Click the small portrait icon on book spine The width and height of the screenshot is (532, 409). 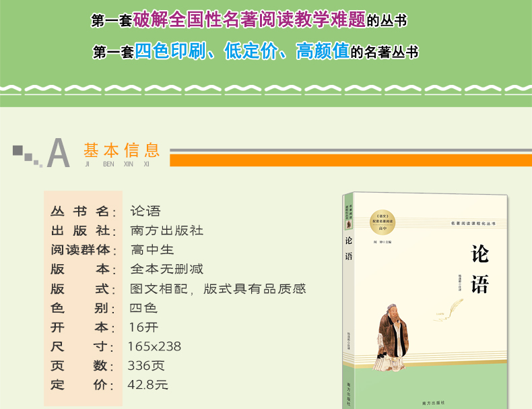click(349, 224)
